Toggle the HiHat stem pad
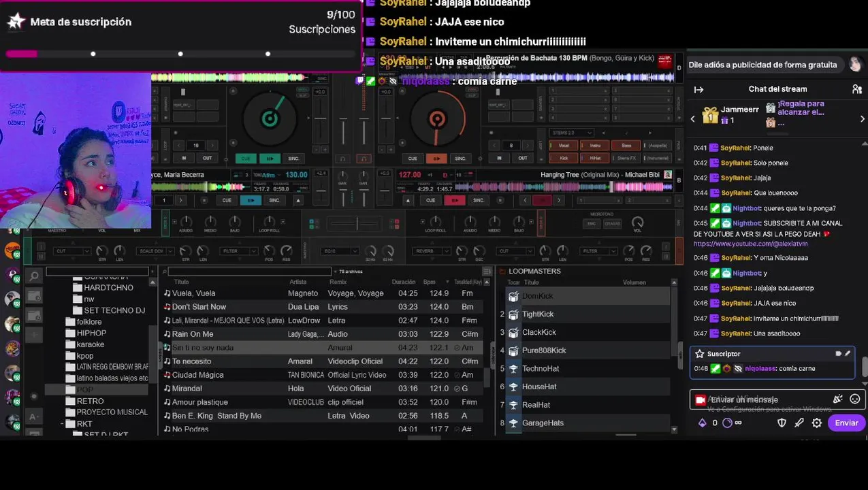This screenshot has width=868, height=490. click(x=595, y=158)
